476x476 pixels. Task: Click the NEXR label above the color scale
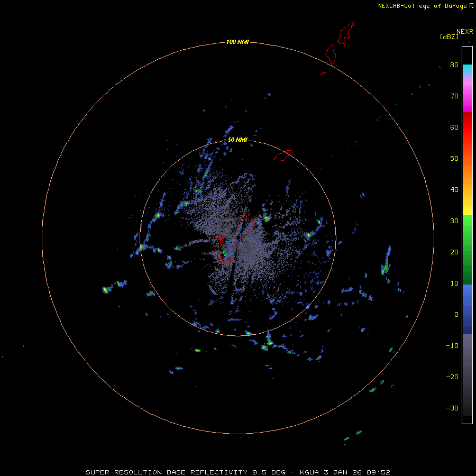pyautogui.click(x=464, y=32)
